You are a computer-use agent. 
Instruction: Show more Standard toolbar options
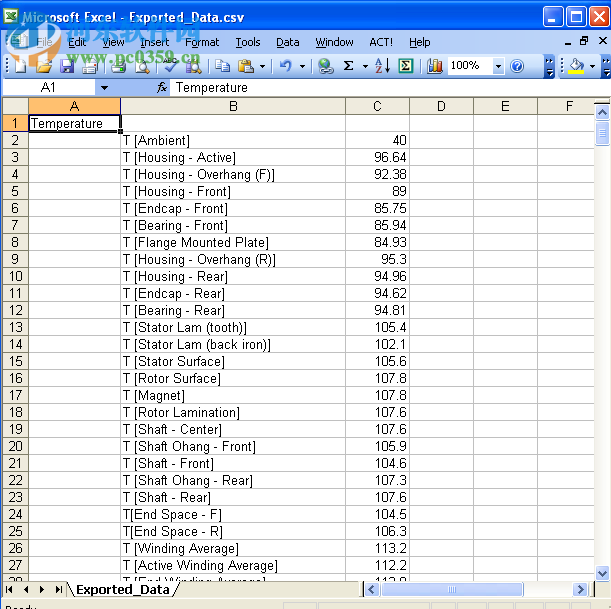(549, 67)
